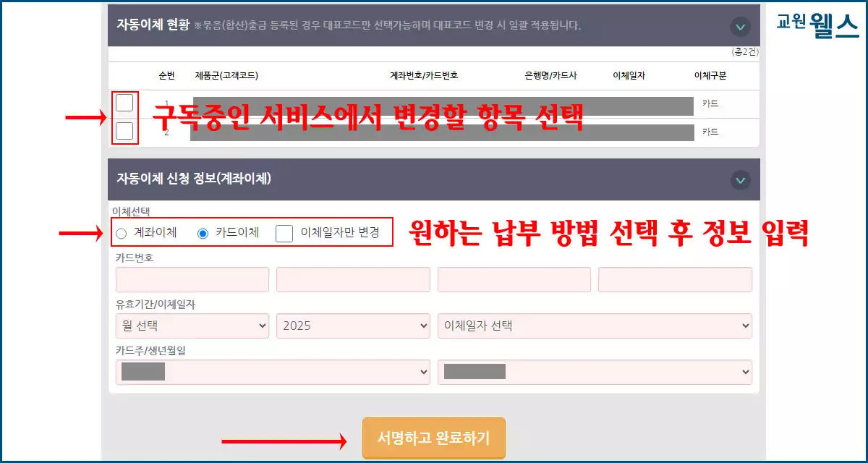This screenshot has height=463, width=868.
Task: Open the card holder name dropdown
Action: click(x=273, y=371)
